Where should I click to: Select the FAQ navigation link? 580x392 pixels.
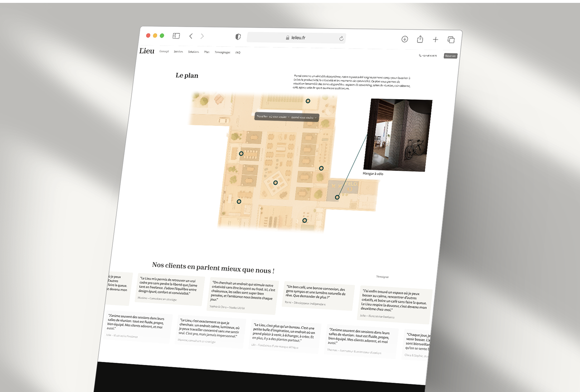coord(238,53)
